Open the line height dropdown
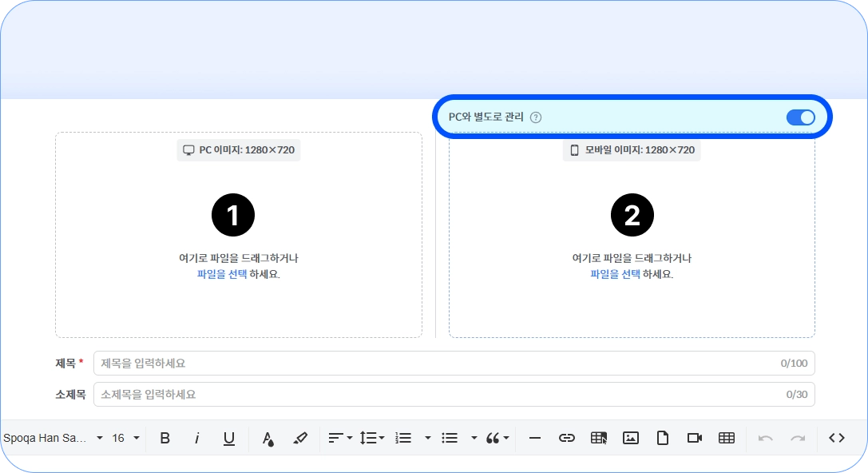This screenshot has width=868, height=473. pos(372,438)
